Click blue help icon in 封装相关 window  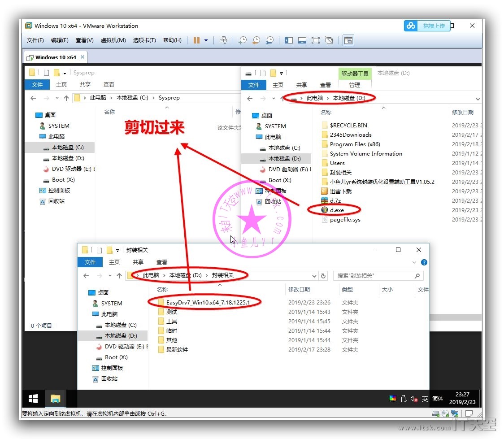(424, 262)
